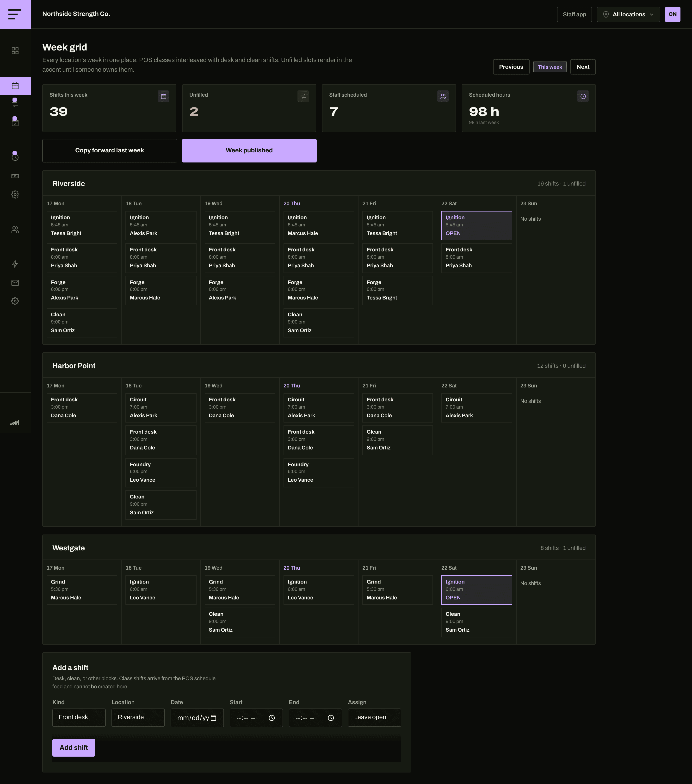Open the people icon in sidebar
The image size is (692, 784).
coord(15,229)
